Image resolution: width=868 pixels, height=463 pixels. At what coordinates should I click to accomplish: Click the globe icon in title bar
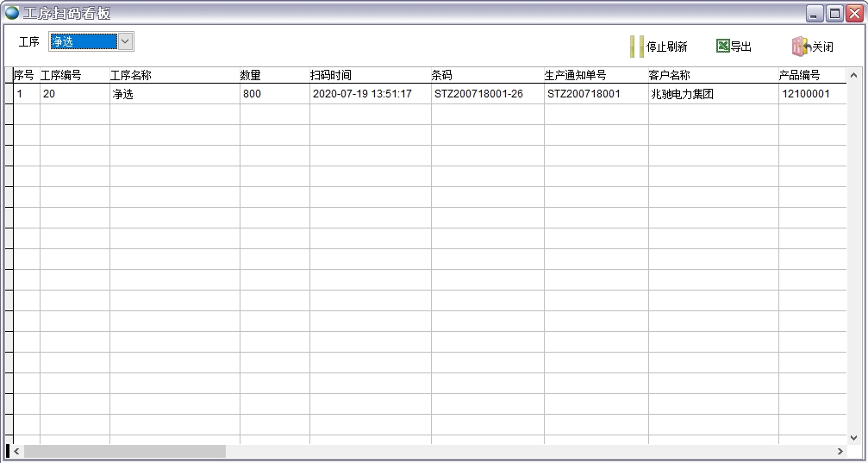tap(12, 13)
